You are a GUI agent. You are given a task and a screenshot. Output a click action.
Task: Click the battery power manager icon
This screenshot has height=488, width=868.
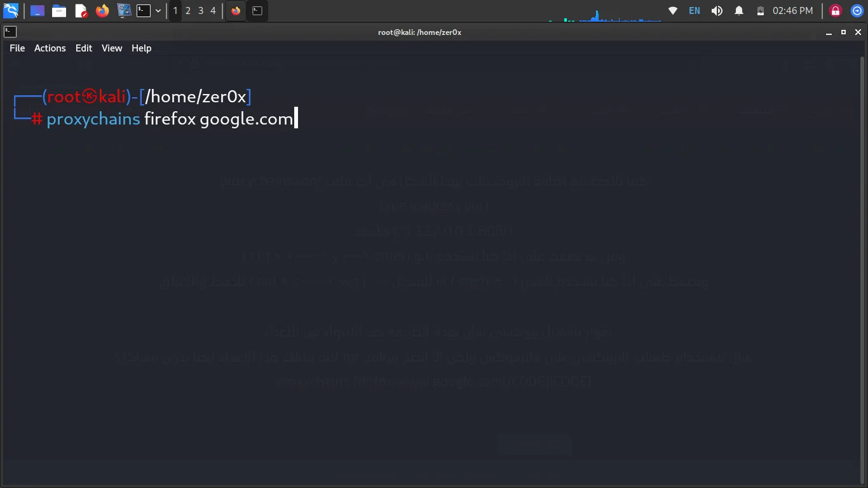760,11
